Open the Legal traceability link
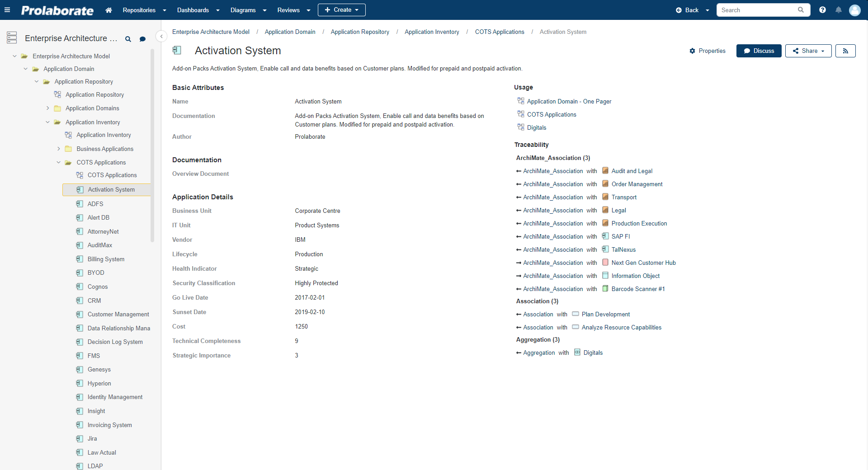This screenshot has width=868, height=470. pyautogui.click(x=619, y=210)
